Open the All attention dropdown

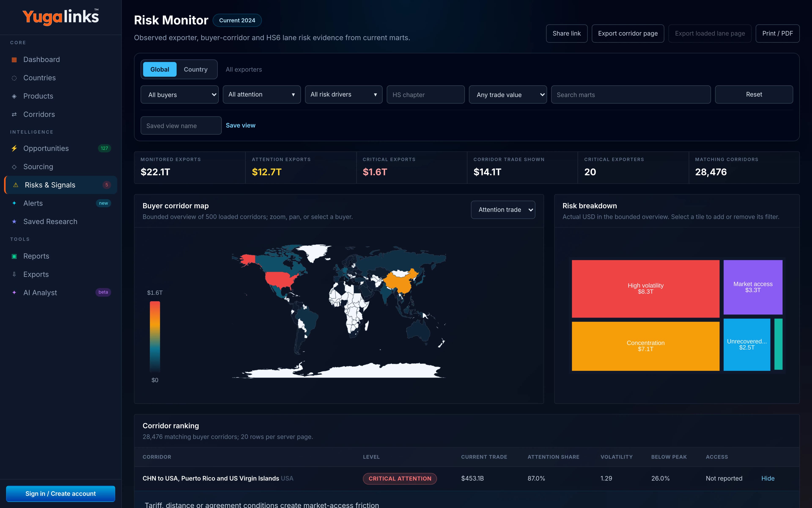tap(262, 94)
